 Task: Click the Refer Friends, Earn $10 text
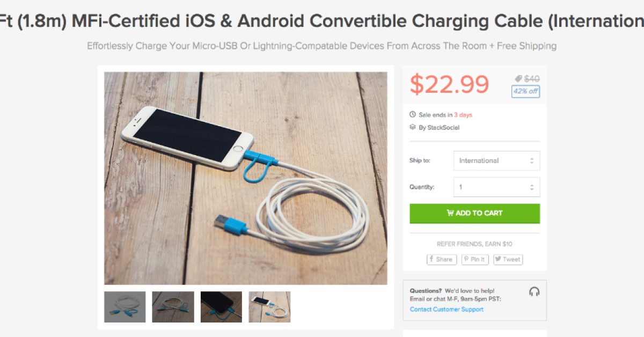[474, 244]
